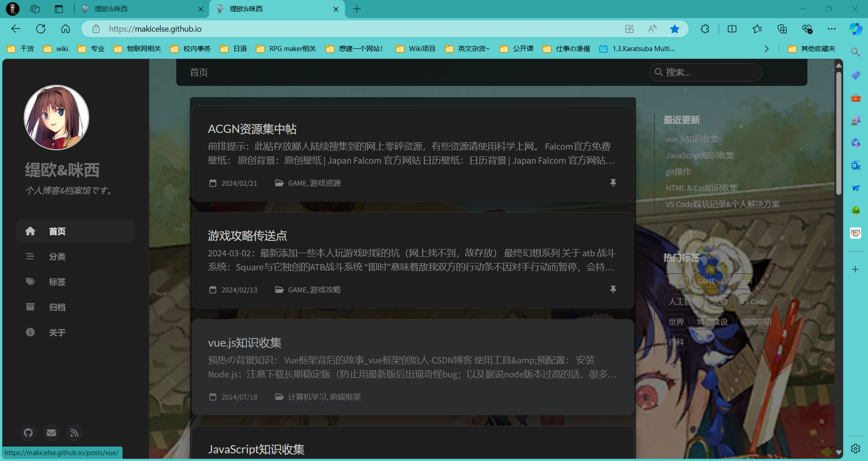Open the Favorites list icon

pyautogui.click(x=757, y=29)
